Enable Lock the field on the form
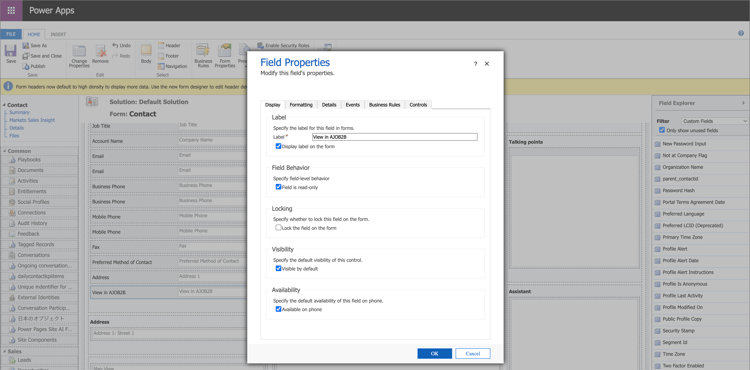This screenshot has width=750, height=370. [278, 228]
